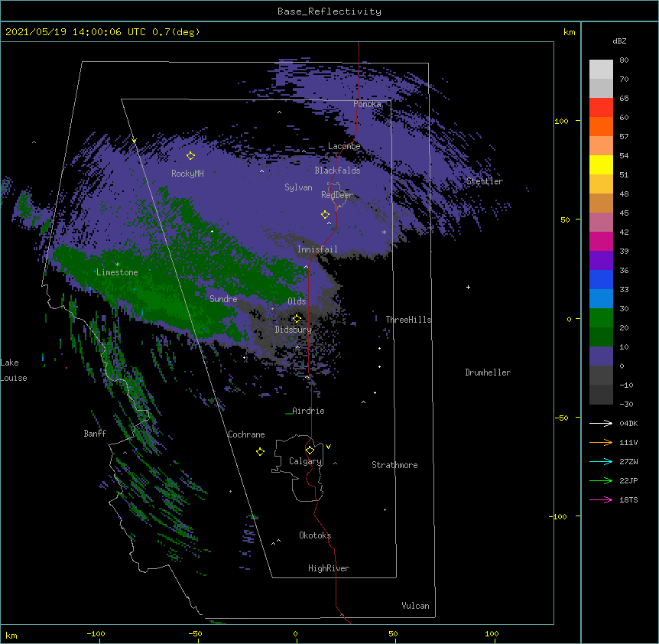Image resolution: width=659 pixels, height=644 pixels.
Task: Click the Calgary city label
Action: click(305, 461)
